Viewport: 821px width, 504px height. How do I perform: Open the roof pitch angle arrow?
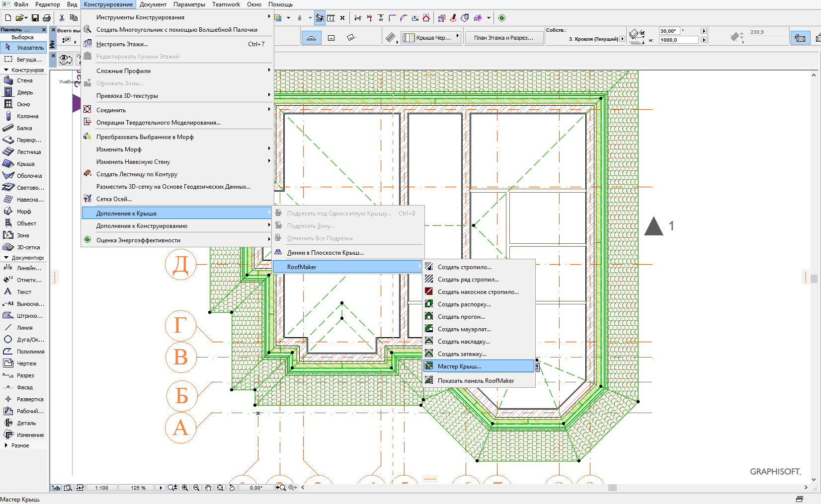click(704, 31)
